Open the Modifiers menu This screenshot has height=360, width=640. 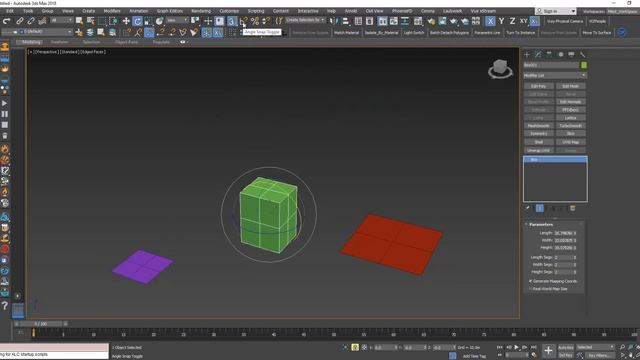(x=112, y=11)
